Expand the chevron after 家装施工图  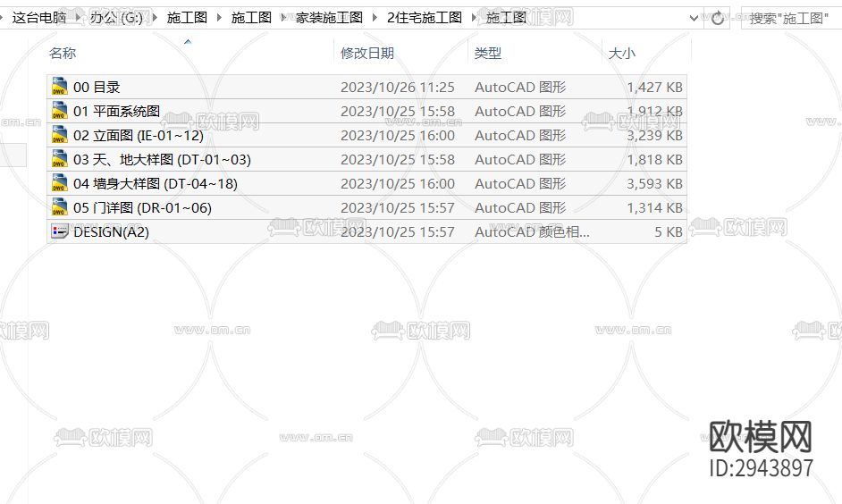(x=375, y=18)
